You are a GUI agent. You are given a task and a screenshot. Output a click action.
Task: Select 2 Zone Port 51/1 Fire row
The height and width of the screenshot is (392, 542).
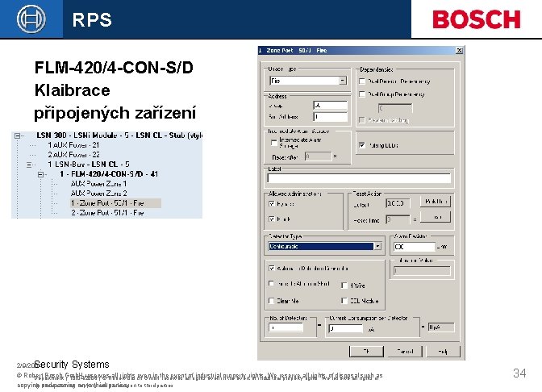pos(107,213)
